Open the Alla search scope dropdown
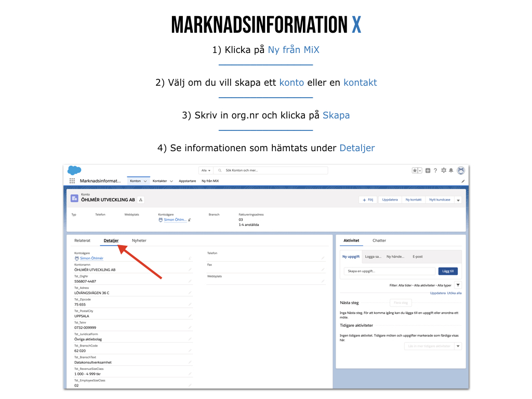532x399 pixels. click(206, 170)
